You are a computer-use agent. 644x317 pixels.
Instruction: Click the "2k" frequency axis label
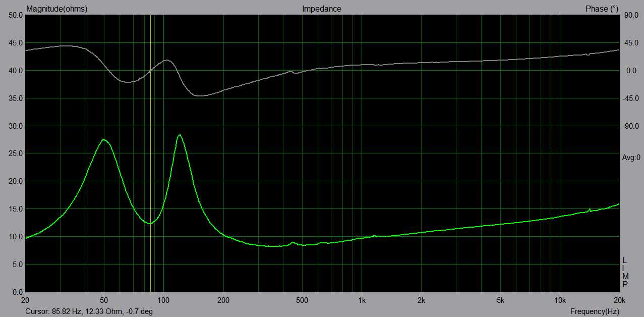pyautogui.click(x=421, y=300)
